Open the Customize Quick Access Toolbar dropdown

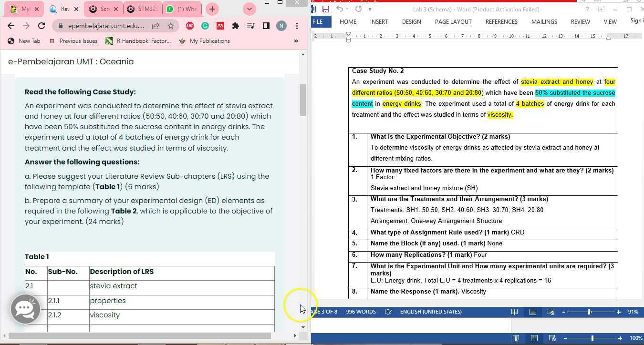370,9
